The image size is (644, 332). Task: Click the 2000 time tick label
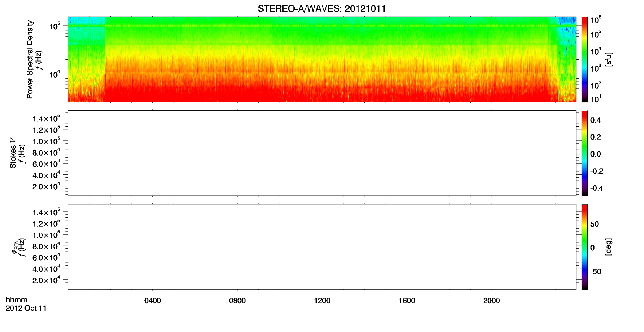pyautogui.click(x=492, y=301)
